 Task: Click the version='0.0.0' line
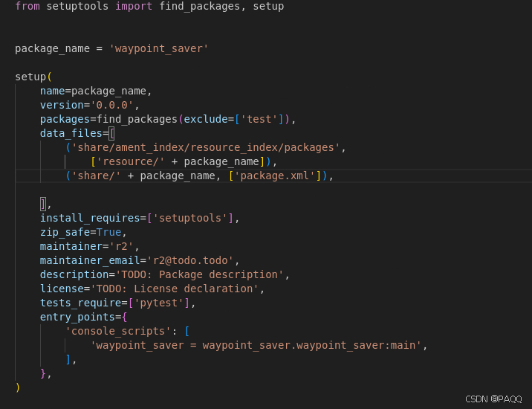pos(90,105)
